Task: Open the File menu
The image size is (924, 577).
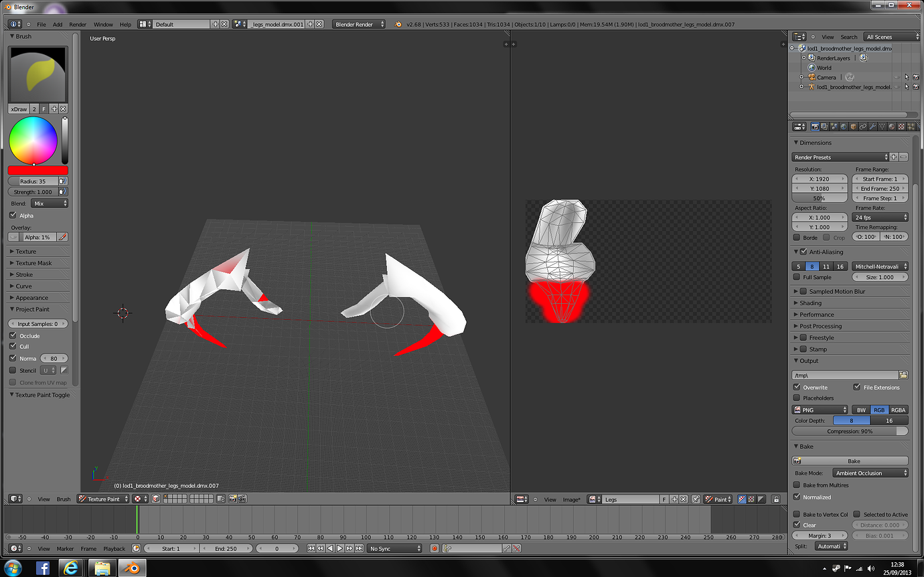Action: (x=42, y=24)
